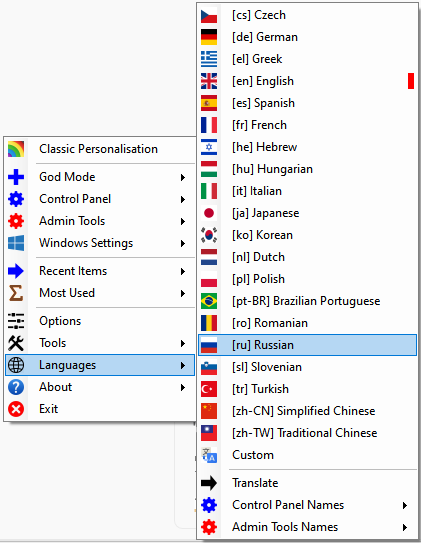Click the South Korean flag icon
The height and width of the screenshot is (543, 421).
(209, 235)
